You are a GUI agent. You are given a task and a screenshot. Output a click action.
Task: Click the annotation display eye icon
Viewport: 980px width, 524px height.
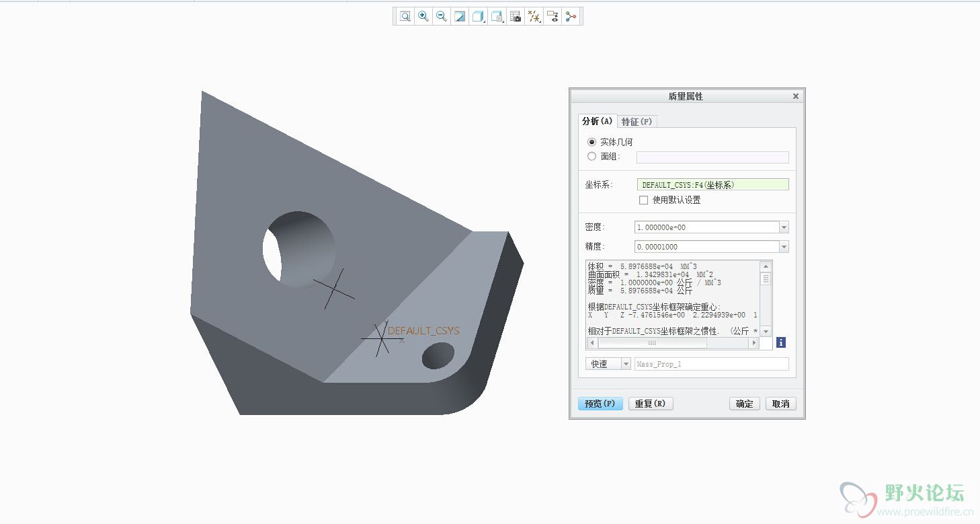point(553,17)
